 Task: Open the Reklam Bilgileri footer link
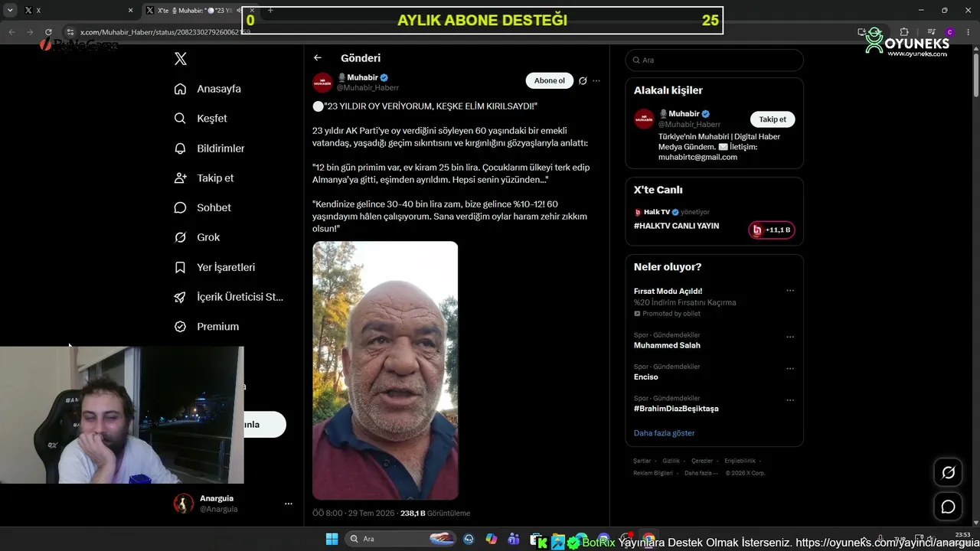653,473
